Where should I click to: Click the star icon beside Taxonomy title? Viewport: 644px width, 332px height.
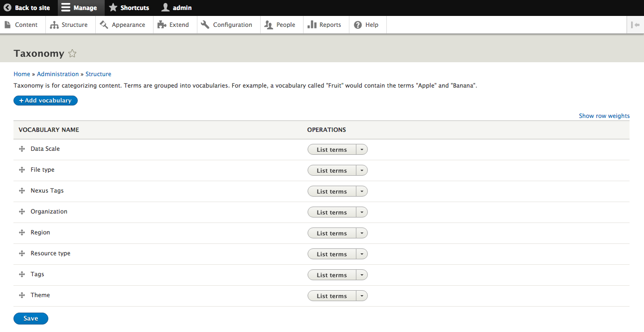(72, 54)
